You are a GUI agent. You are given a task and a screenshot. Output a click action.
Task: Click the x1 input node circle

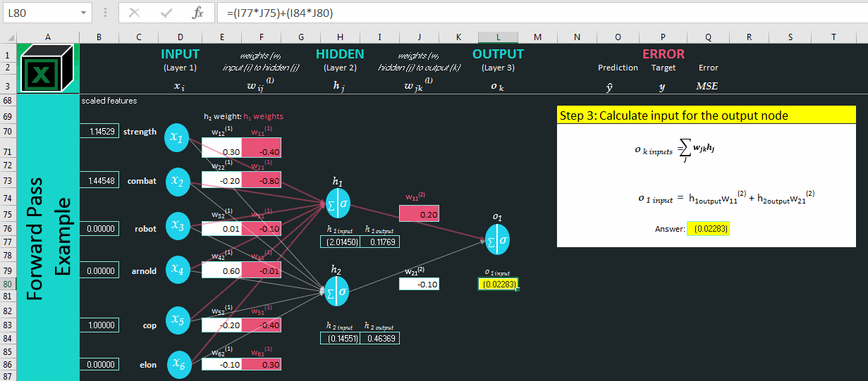(x=178, y=138)
